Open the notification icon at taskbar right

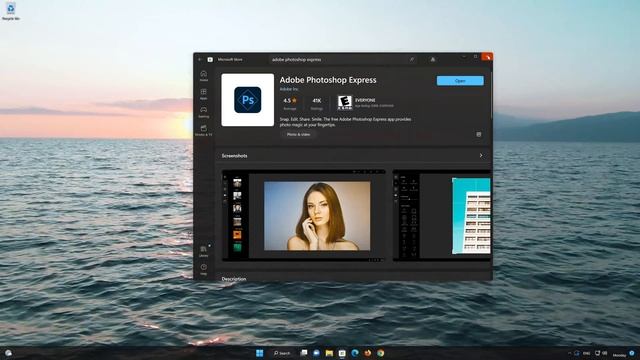coord(632,353)
